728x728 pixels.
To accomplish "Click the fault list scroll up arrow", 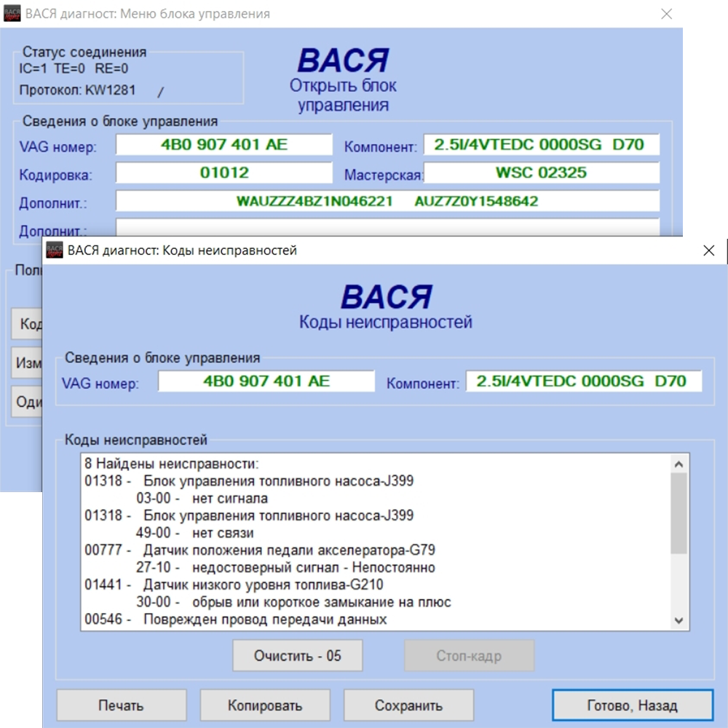I will (678, 464).
